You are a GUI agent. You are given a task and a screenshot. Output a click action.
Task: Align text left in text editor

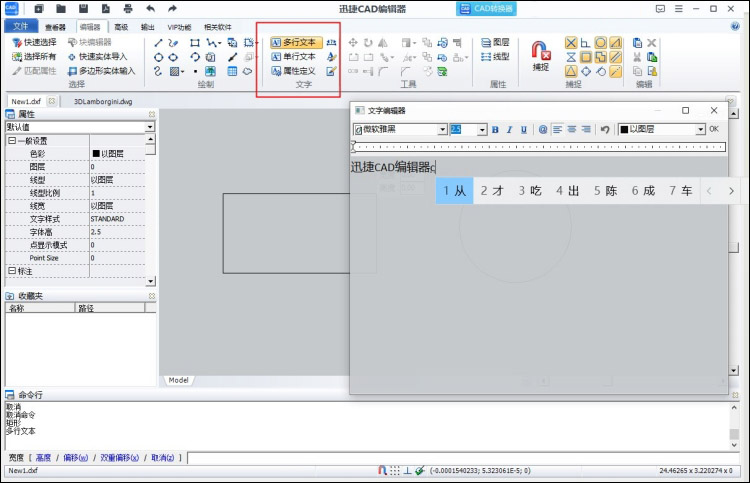point(557,130)
